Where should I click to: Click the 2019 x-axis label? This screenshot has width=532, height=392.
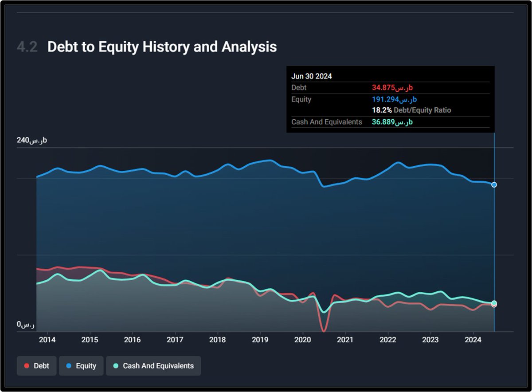click(x=260, y=340)
